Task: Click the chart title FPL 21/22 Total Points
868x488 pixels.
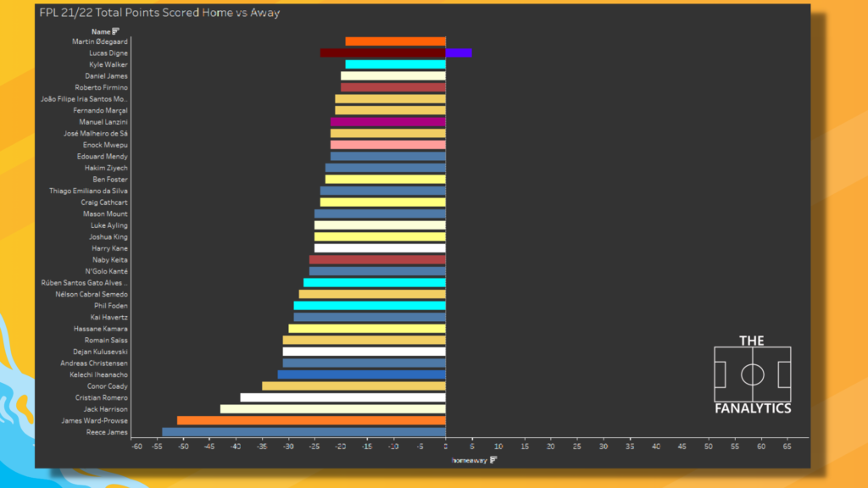Action: click(x=159, y=13)
